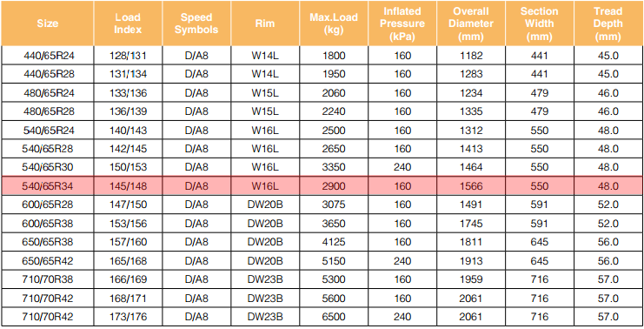Screen dimensions: 644x329
Task: Click the load index 157/160 cell
Action: (x=128, y=242)
